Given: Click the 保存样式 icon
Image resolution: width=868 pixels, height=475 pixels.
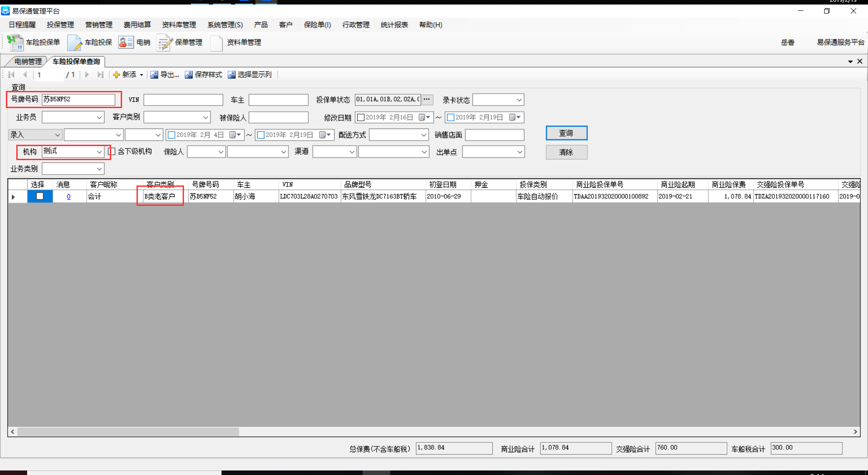Looking at the screenshot, I should (189, 75).
